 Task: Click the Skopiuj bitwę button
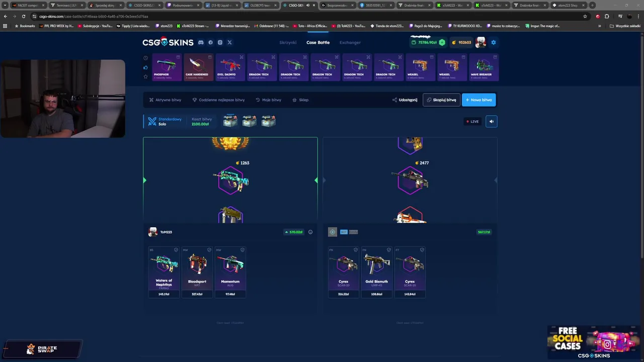pyautogui.click(x=441, y=100)
